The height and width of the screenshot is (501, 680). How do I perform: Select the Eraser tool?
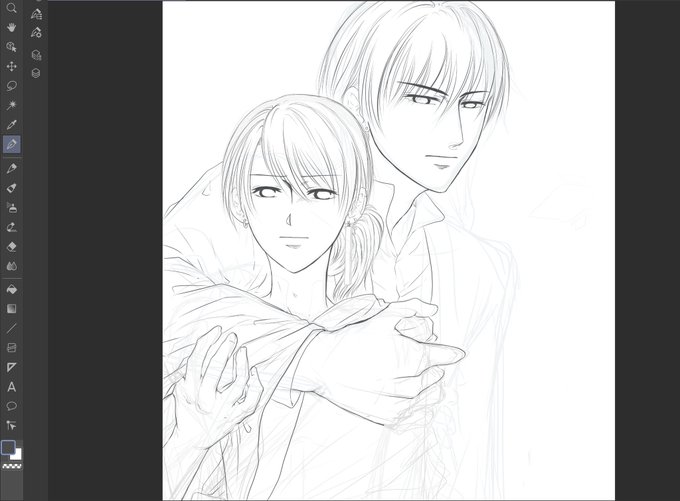11,247
